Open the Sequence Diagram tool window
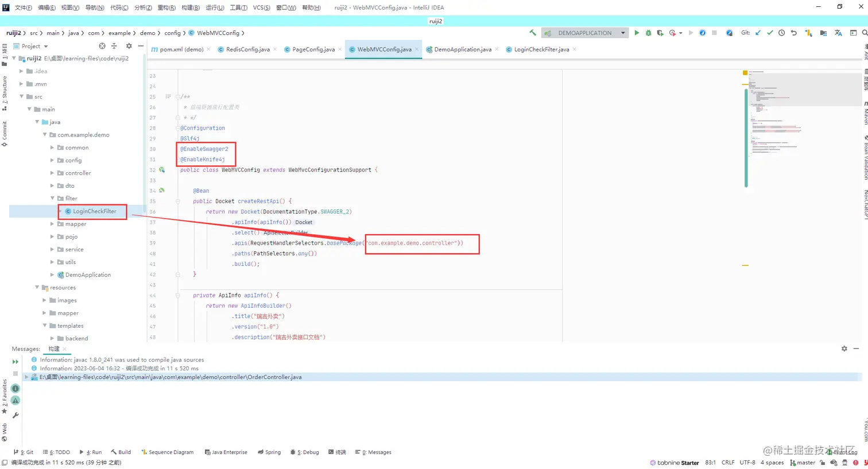Viewport: 868px width, 469px height. coord(168,452)
